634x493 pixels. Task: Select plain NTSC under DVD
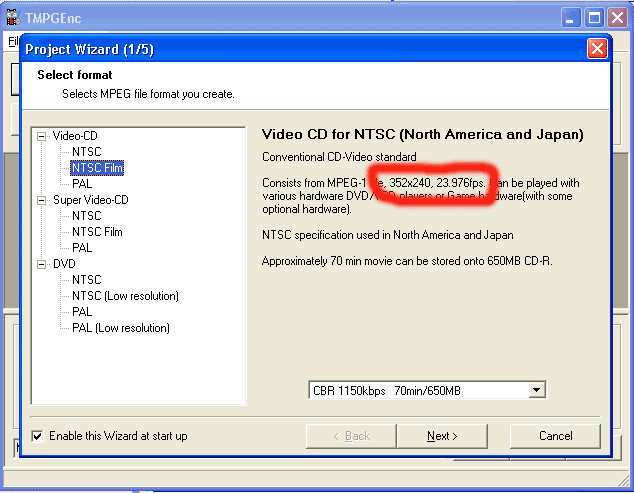click(x=86, y=280)
